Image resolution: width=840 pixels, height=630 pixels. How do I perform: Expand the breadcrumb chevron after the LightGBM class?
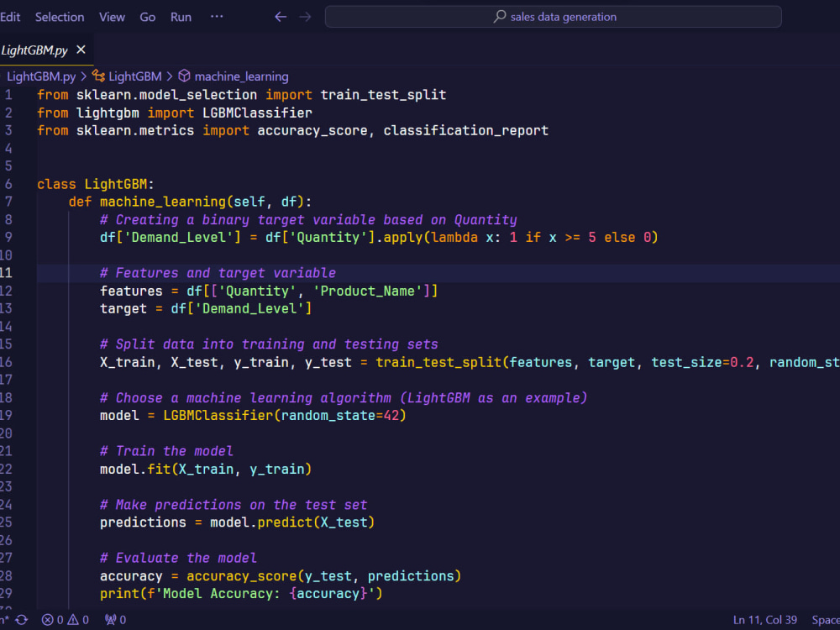click(170, 76)
